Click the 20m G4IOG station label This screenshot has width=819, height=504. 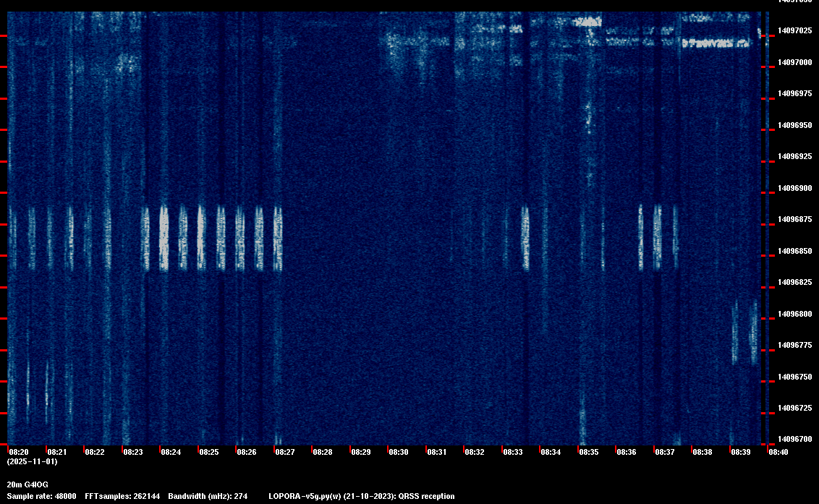27,484
